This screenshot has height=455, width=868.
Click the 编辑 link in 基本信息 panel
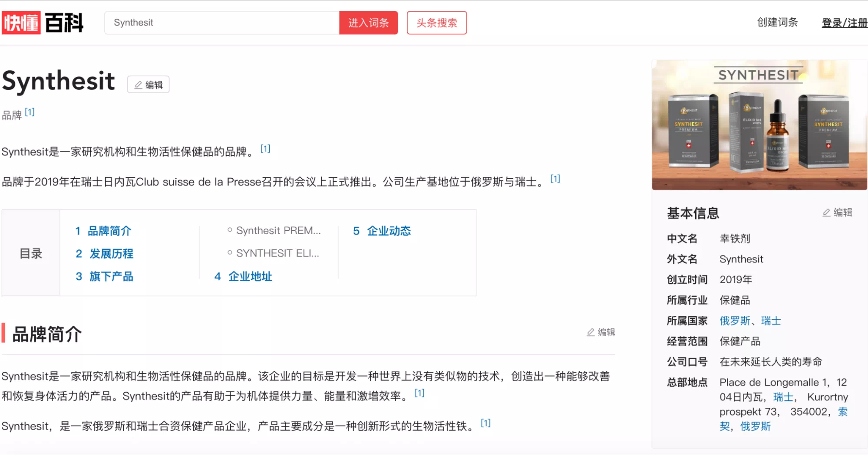[838, 213]
